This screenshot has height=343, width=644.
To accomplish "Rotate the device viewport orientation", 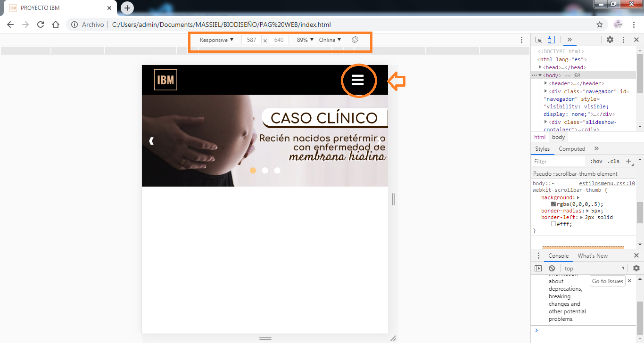I will click(355, 40).
